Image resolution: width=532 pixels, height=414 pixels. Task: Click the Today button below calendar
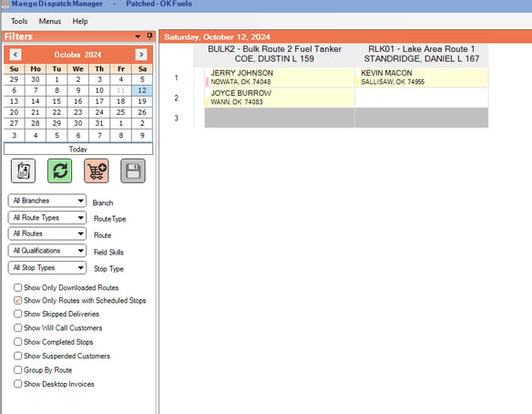pyautogui.click(x=78, y=149)
